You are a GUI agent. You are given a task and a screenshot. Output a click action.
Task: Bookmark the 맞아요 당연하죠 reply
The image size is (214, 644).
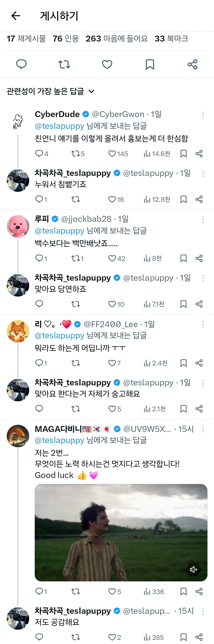coord(184,304)
